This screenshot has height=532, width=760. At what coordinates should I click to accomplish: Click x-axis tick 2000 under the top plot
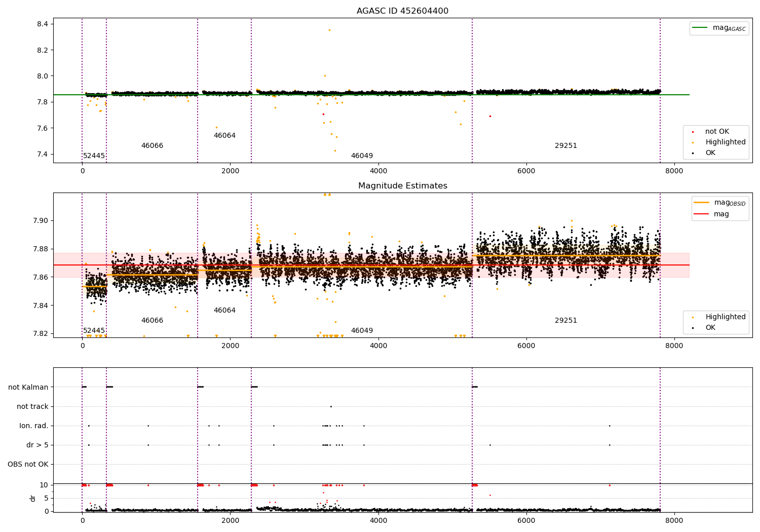coord(231,171)
